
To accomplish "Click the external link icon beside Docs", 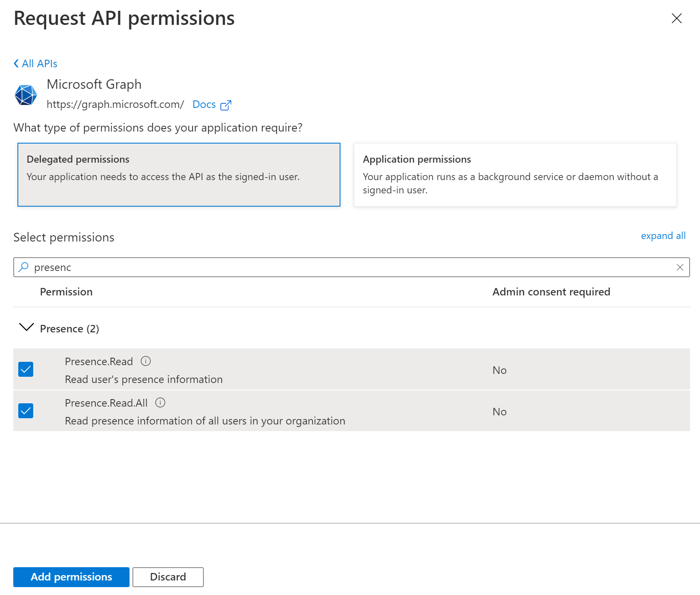I will click(226, 105).
